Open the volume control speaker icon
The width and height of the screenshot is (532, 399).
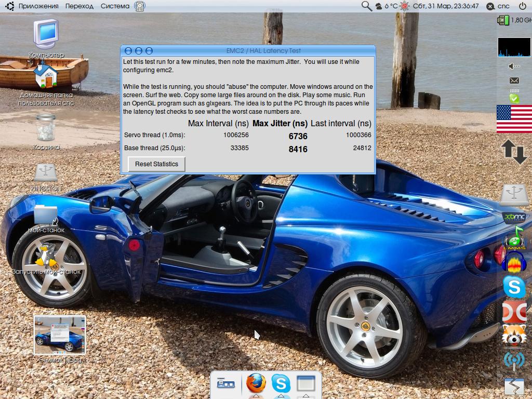coord(514,66)
